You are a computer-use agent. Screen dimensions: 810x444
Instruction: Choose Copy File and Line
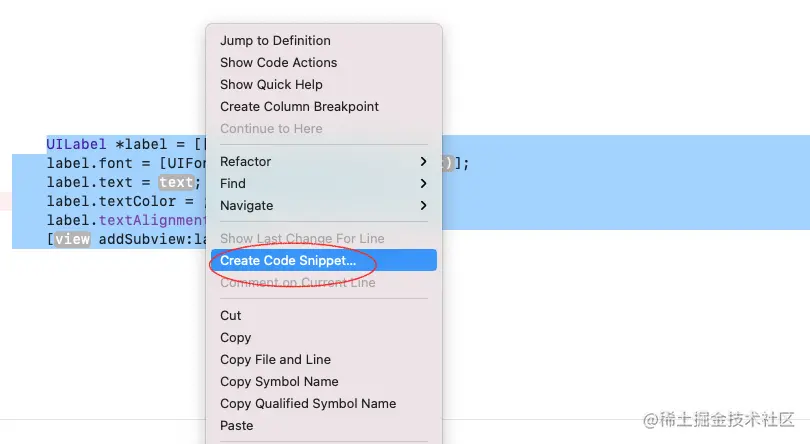click(x=275, y=360)
